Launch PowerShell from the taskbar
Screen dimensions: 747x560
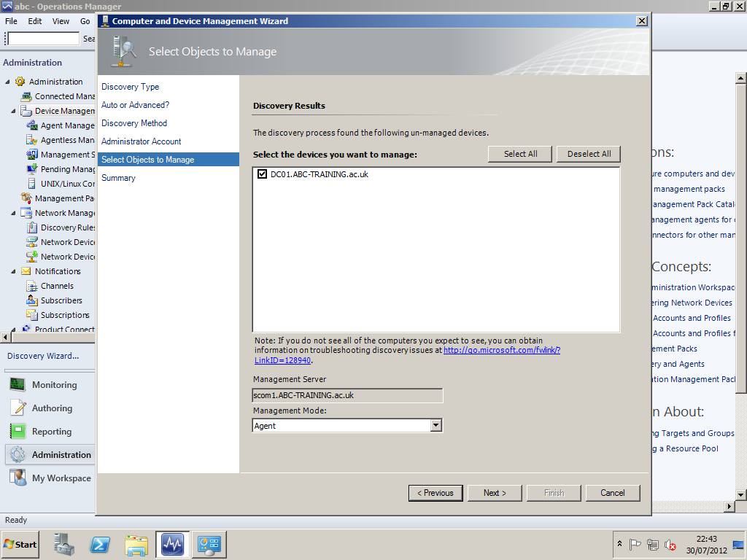(x=100, y=544)
